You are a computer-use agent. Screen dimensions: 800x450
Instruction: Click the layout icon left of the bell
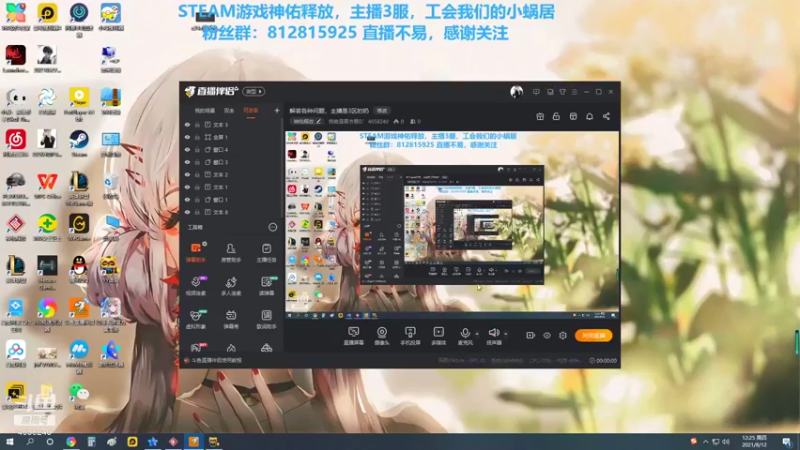(573, 116)
